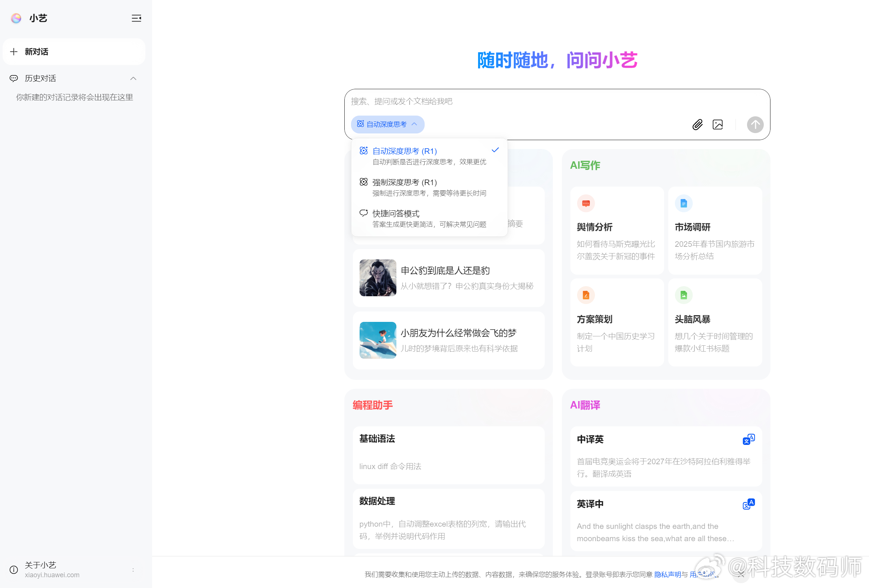869x588 pixels.
Task: Attach a file with the paperclip icon
Action: (x=697, y=125)
